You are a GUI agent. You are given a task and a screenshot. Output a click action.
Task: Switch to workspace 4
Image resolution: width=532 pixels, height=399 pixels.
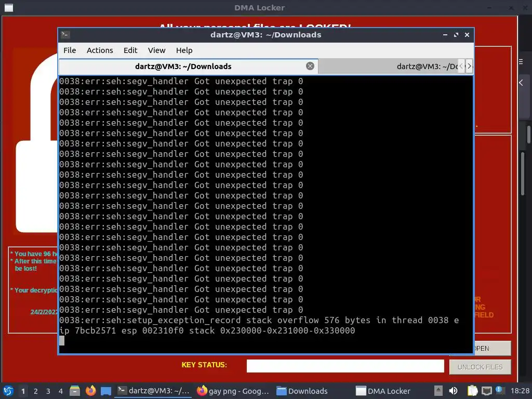[61, 391]
